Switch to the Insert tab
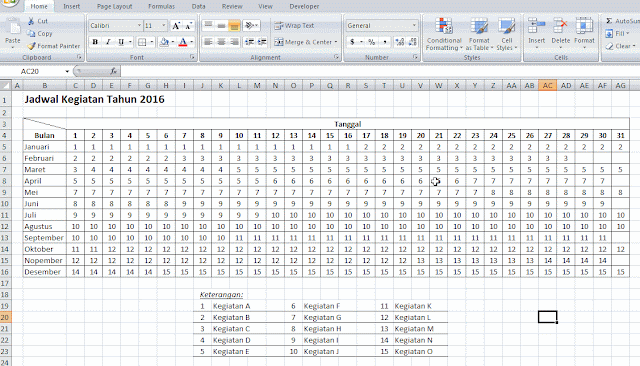Image resolution: width=640 pixels, height=366 pixels. click(x=71, y=7)
